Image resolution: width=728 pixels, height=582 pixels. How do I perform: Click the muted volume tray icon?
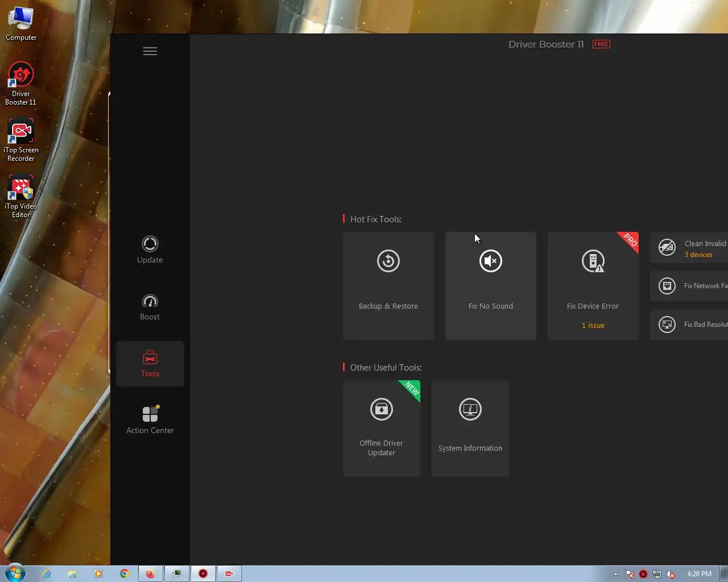671,574
